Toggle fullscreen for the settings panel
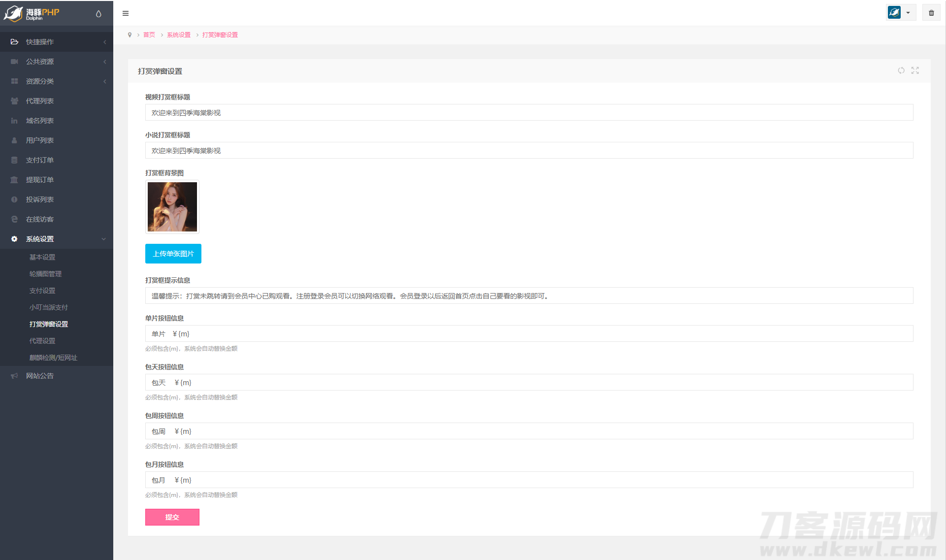Image resolution: width=946 pixels, height=560 pixels. (915, 70)
